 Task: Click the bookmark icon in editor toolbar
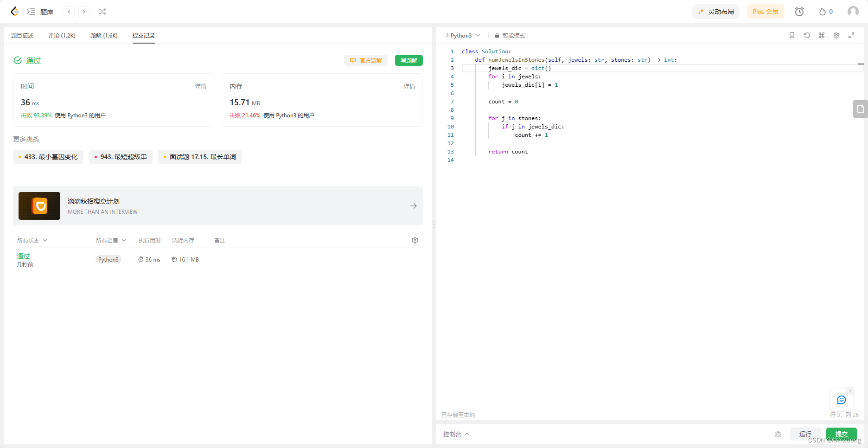pos(792,35)
